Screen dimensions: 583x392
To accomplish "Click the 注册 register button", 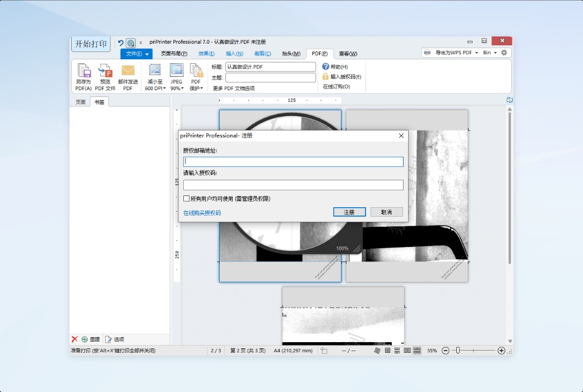I will 349,212.
